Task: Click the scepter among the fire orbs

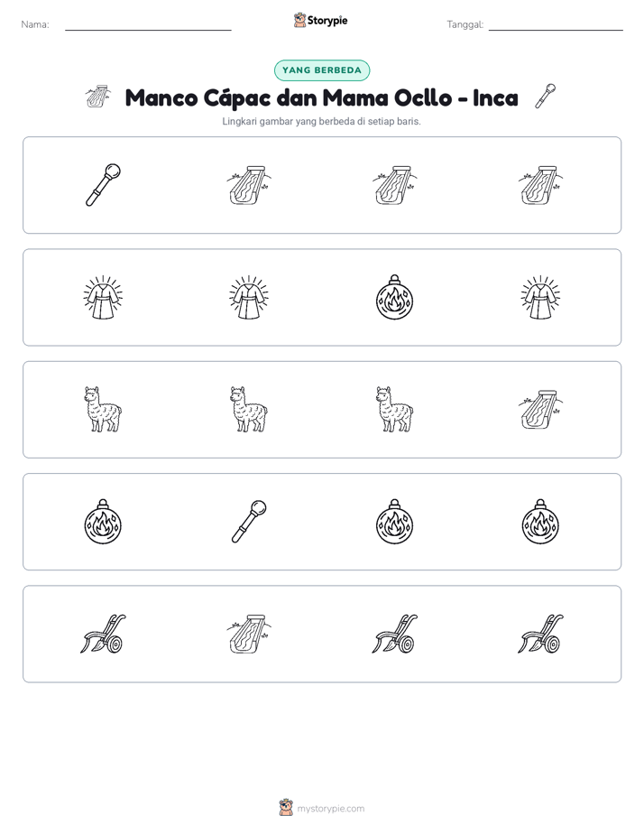Action: point(249,522)
